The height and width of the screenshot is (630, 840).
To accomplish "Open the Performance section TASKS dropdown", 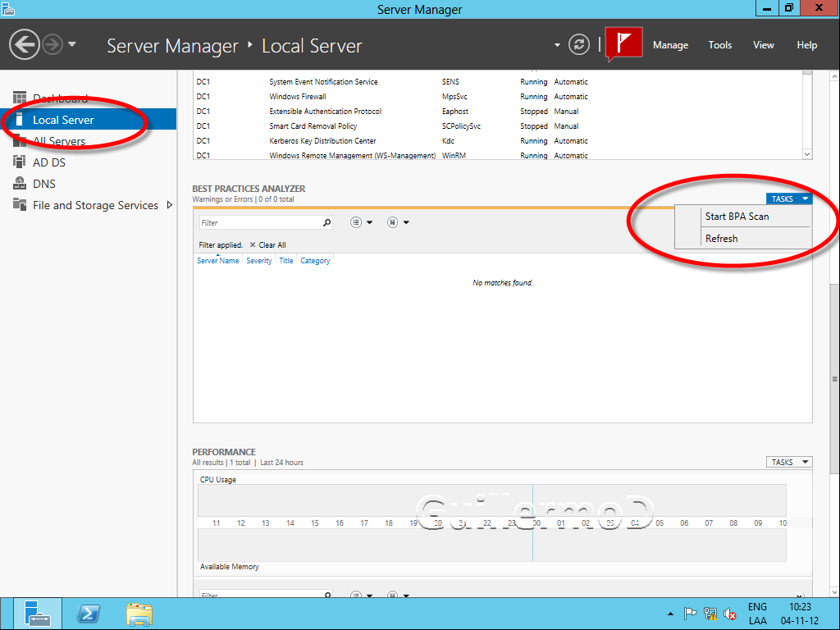I will coord(788,462).
